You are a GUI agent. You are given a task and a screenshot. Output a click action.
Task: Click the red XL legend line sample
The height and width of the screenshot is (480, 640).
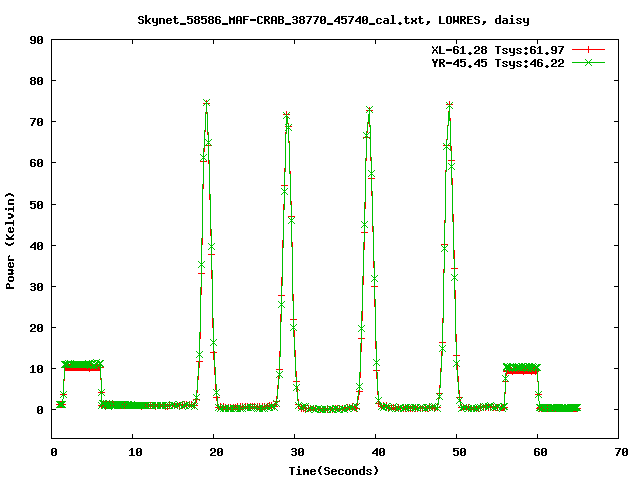(588, 50)
